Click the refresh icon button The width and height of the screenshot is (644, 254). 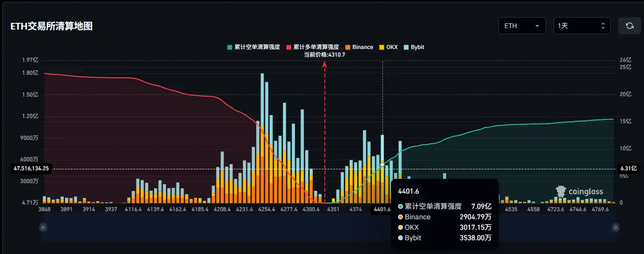[x=629, y=26]
